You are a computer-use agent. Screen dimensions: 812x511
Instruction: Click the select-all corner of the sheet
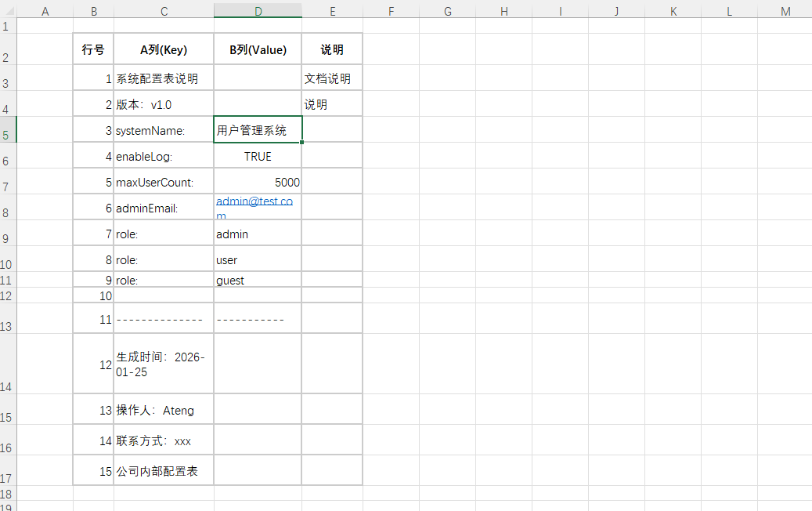pos(8,11)
